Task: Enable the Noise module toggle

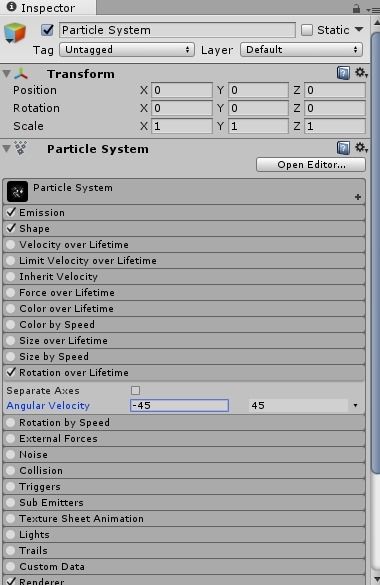Action: 11,454
